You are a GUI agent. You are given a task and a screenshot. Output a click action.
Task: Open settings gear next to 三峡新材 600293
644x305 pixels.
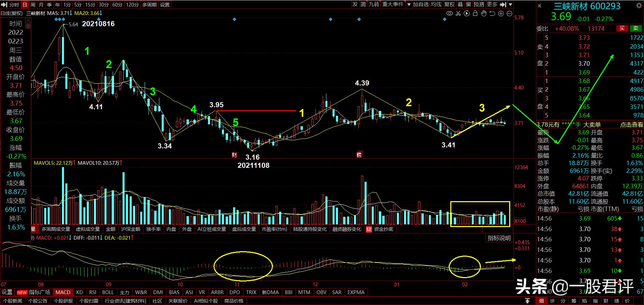click(639, 5)
